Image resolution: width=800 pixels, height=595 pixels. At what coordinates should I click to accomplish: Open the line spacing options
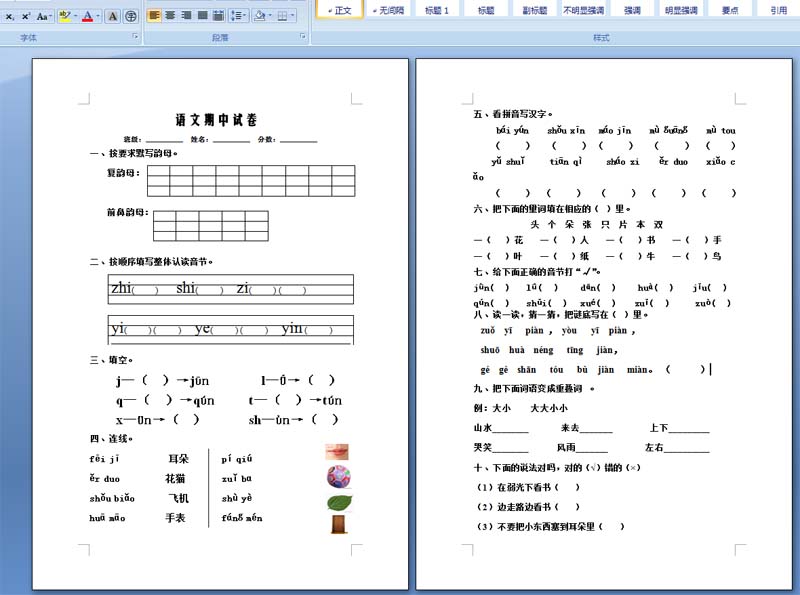pos(237,16)
